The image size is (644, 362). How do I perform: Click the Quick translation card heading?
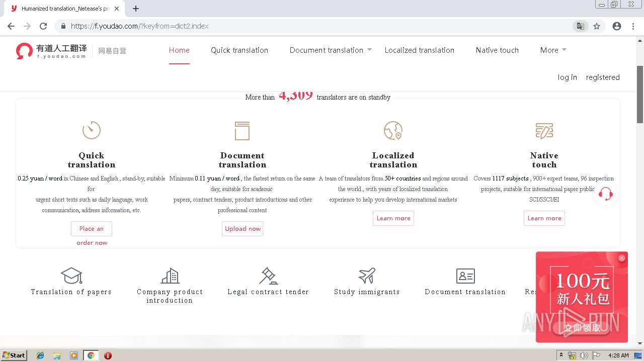click(92, 160)
